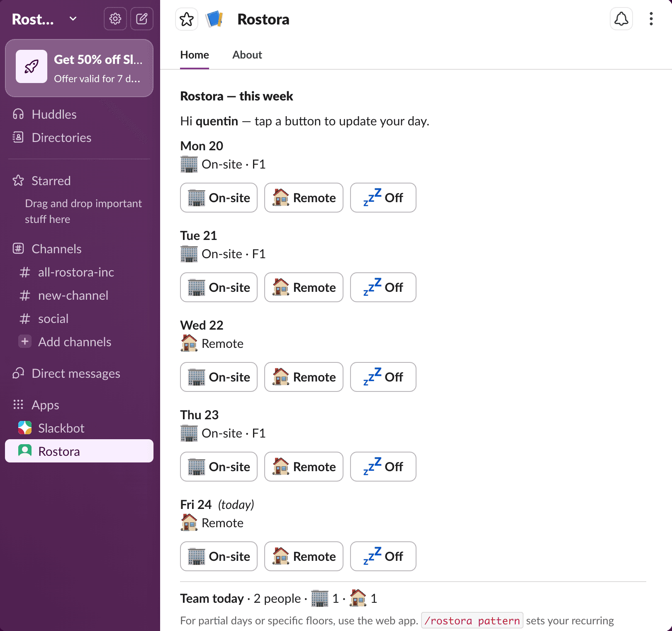Set Thu 23 to On-site
672x631 pixels.
(219, 467)
